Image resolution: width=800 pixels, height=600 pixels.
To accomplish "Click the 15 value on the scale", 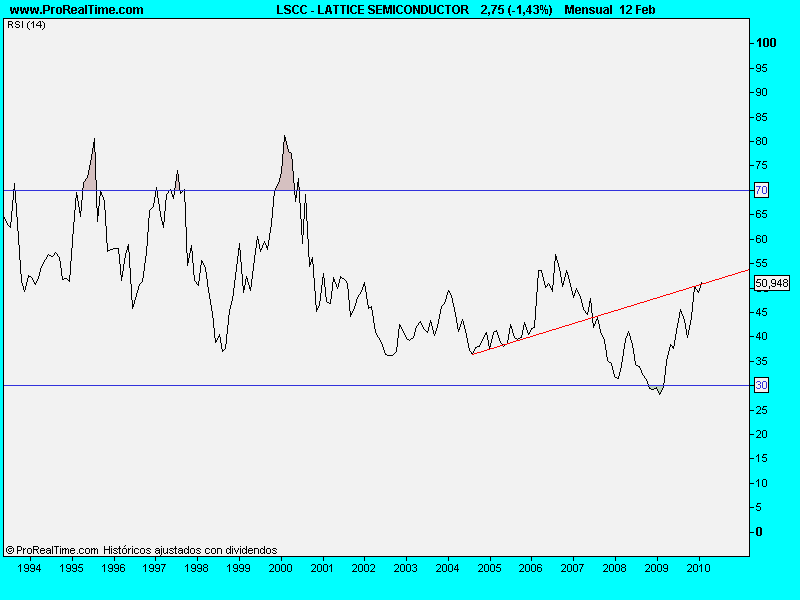I will coord(761,459).
